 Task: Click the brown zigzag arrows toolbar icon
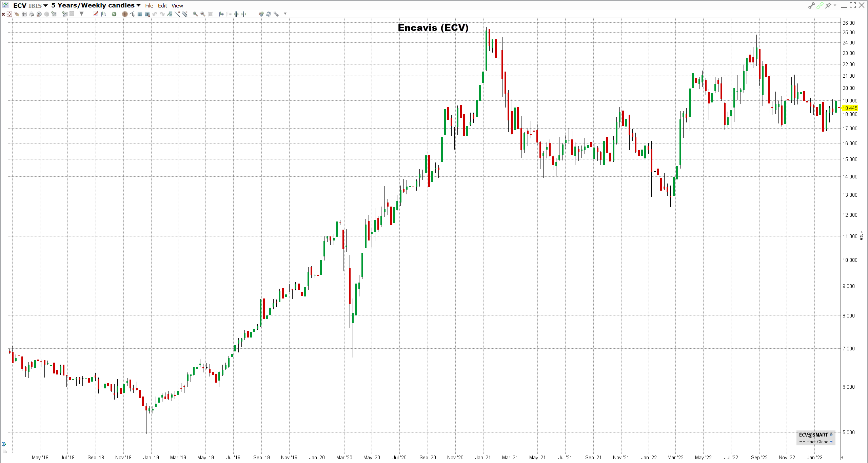click(x=17, y=14)
